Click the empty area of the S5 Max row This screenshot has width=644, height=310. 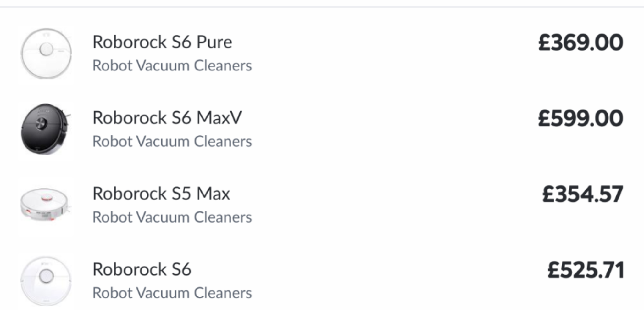click(x=393, y=205)
